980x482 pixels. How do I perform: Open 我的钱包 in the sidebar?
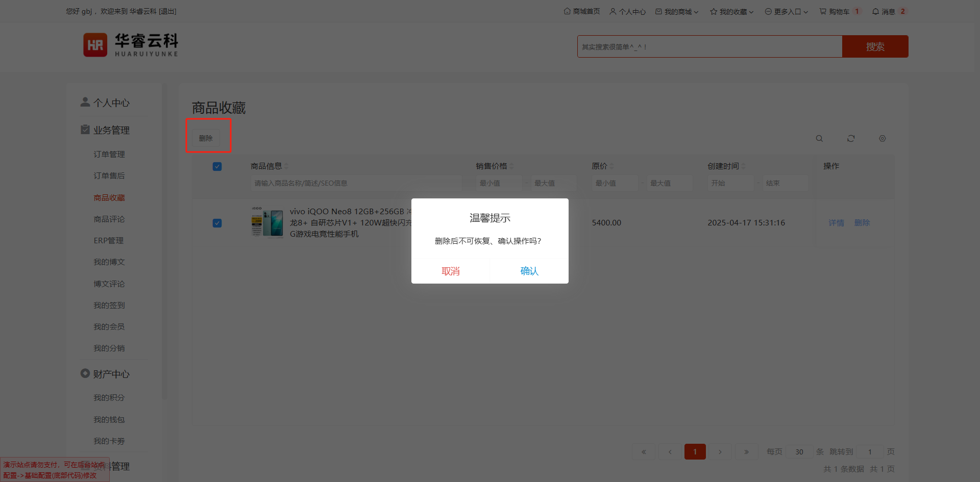pyautogui.click(x=109, y=419)
